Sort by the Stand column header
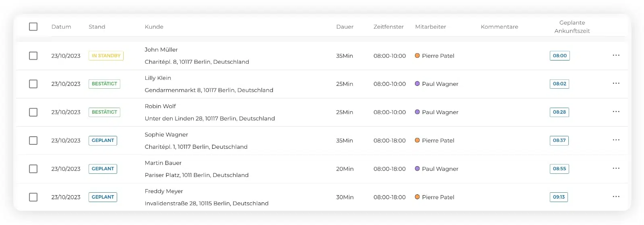Image resolution: width=644 pixels, height=225 pixels. click(x=97, y=27)
